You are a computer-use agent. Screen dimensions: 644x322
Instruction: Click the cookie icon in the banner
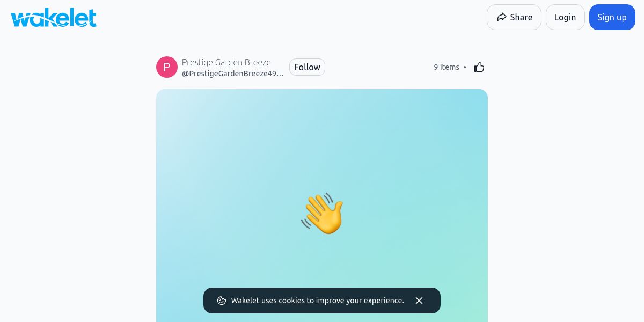[221, 301]
